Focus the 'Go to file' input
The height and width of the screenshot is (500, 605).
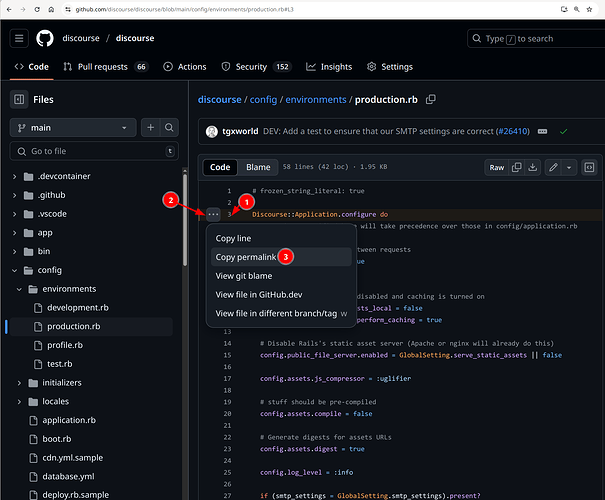94,151
